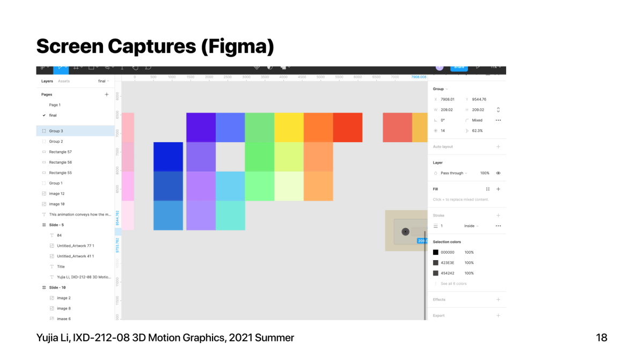Select the Frame tool
The image size is (644, 362).
click(x=76, y=68)
